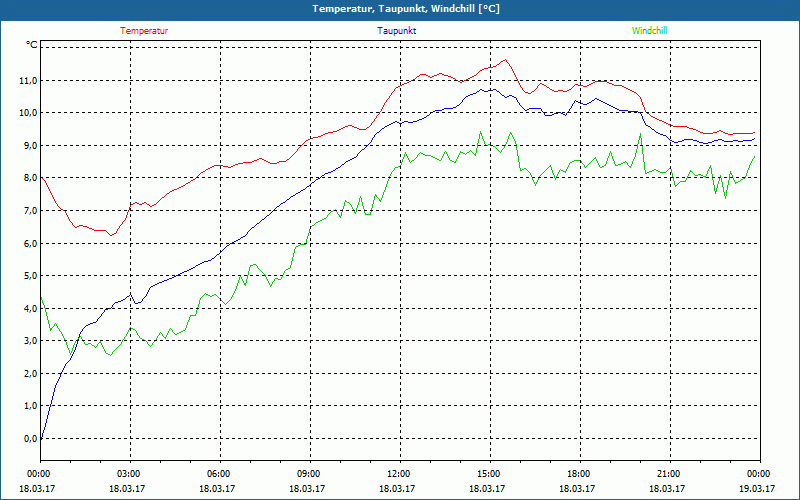Click the 11,0 y-axis value
Viewport: 800px width, 500px height.
[28, 81]
